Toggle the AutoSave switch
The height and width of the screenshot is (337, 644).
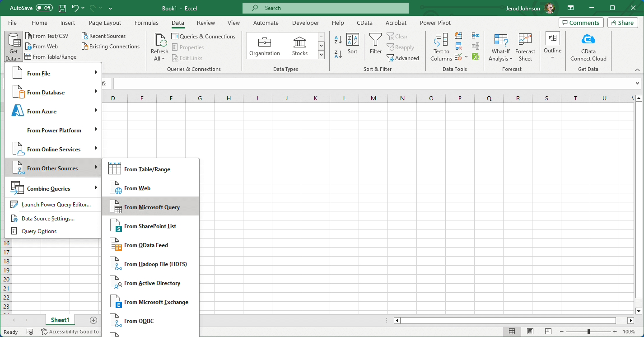coord(44,8)
